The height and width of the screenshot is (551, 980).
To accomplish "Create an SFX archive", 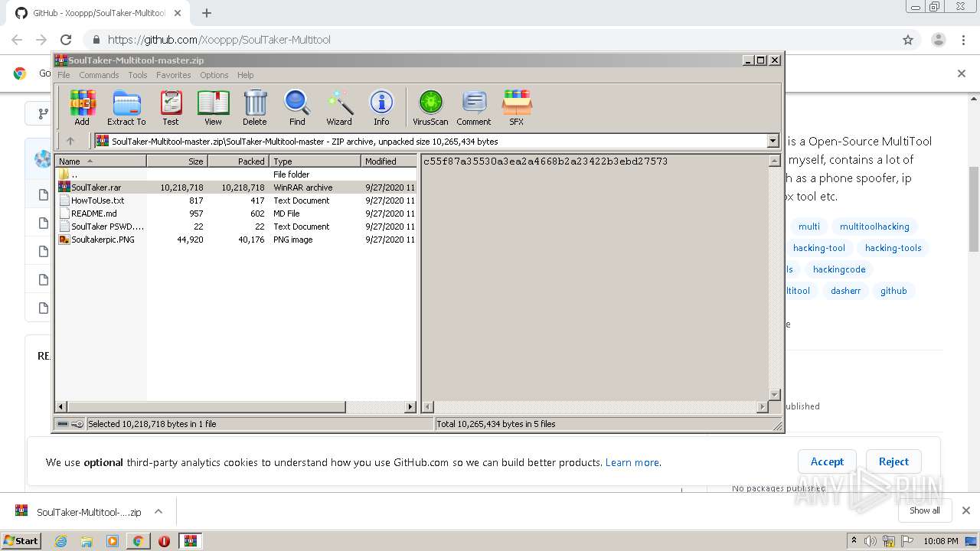I will click(x=517, y=107).
